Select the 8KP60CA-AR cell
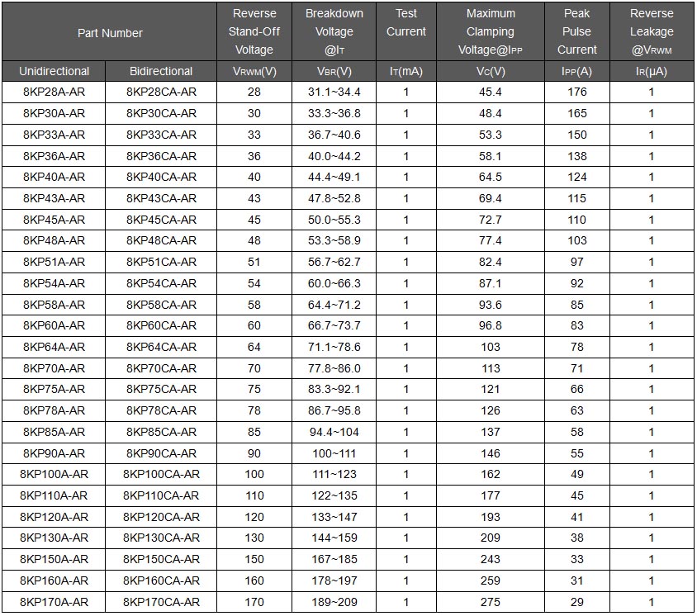697x616 pixels. (161, 325)
